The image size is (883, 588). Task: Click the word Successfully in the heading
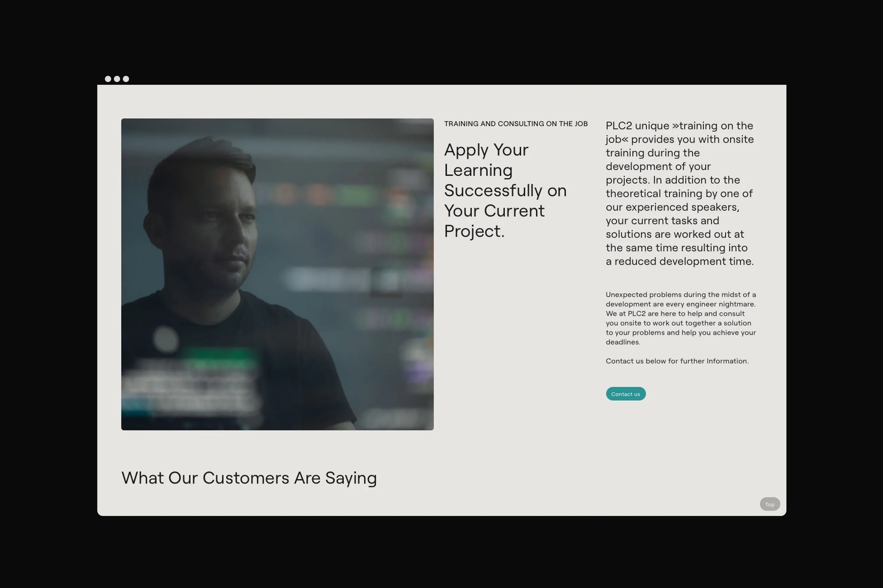pos(493,191)
